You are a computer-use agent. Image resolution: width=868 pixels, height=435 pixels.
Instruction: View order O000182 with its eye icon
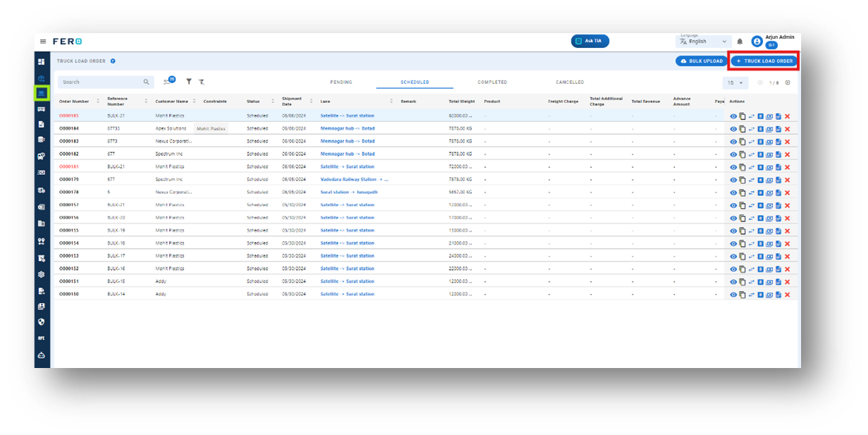tap(733, 154)
